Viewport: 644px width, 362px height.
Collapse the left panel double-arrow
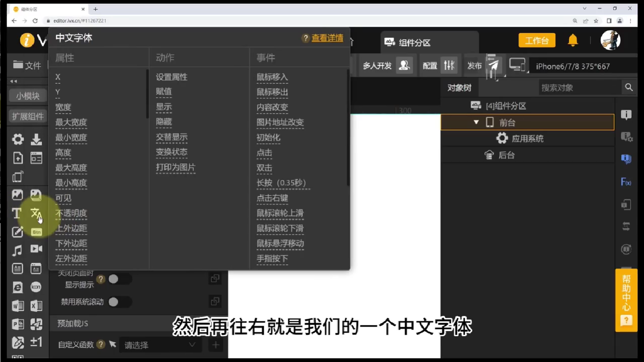click(x=14, y=81)
